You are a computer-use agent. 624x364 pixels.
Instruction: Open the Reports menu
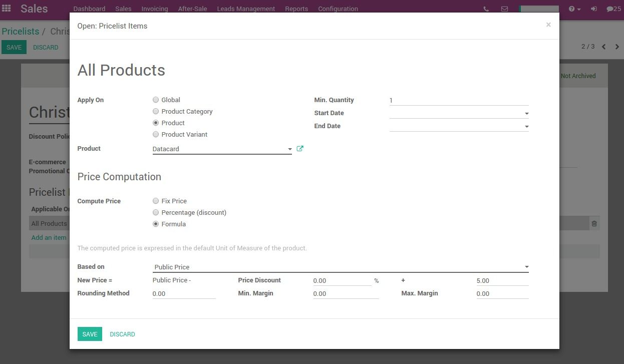tap(296, 9)
